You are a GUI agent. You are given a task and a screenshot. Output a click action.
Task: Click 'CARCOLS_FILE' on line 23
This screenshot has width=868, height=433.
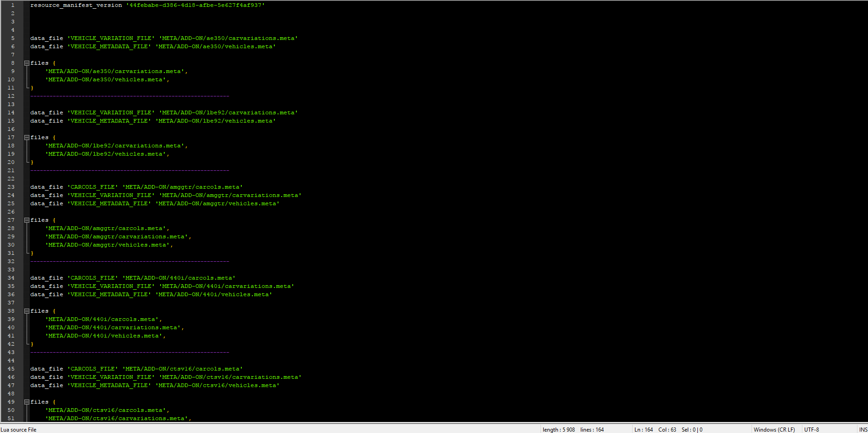[93, 187]
